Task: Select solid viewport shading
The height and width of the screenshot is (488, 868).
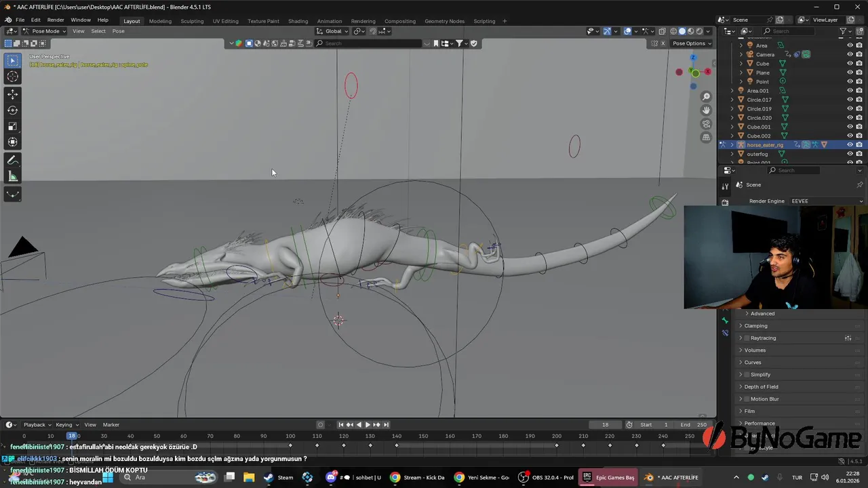Action: coord(682,31)
